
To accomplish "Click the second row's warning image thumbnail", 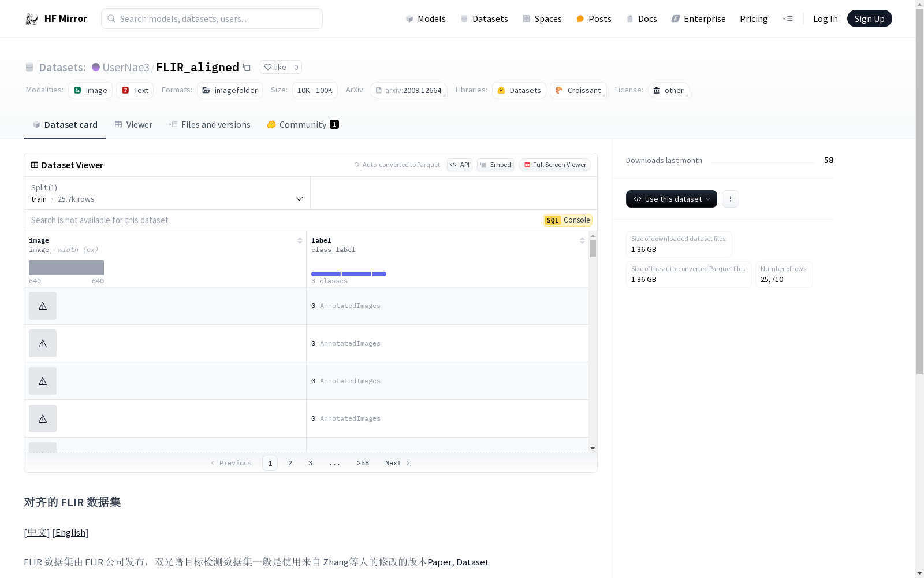I will [x=43, y=343].
